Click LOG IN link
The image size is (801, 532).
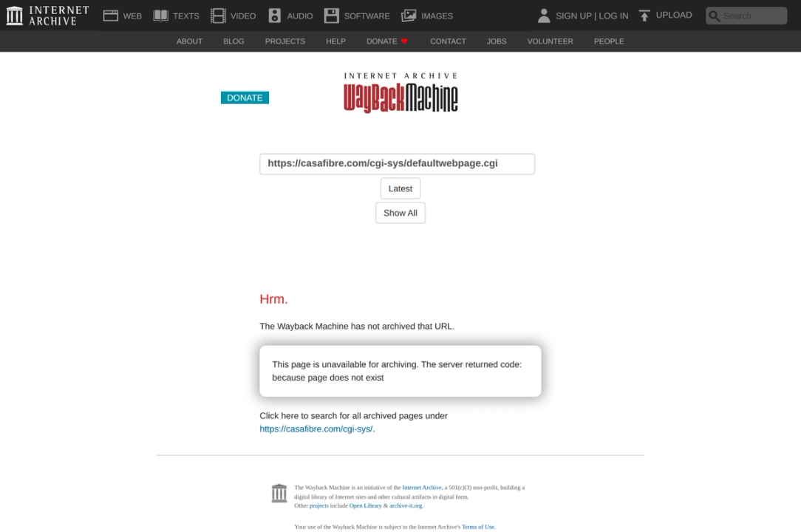coord(613,16)
